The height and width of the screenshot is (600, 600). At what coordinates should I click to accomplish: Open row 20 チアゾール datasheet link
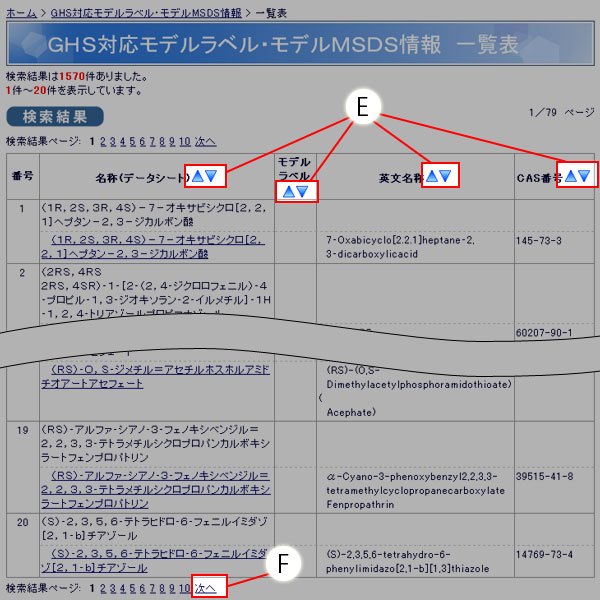click(154, 561)
